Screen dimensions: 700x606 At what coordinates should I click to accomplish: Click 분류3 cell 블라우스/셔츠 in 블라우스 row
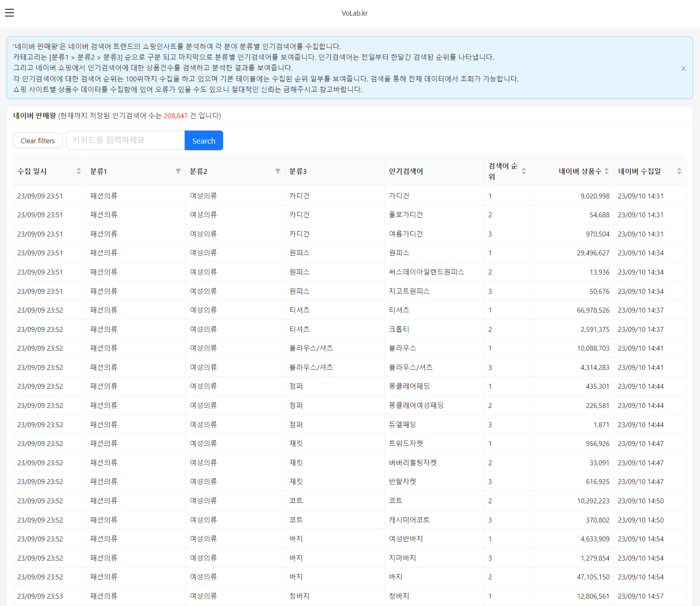coord(311,348)
